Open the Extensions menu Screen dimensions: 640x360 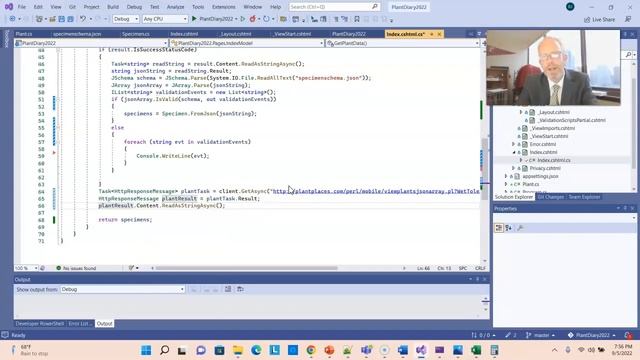pos(224,7)
